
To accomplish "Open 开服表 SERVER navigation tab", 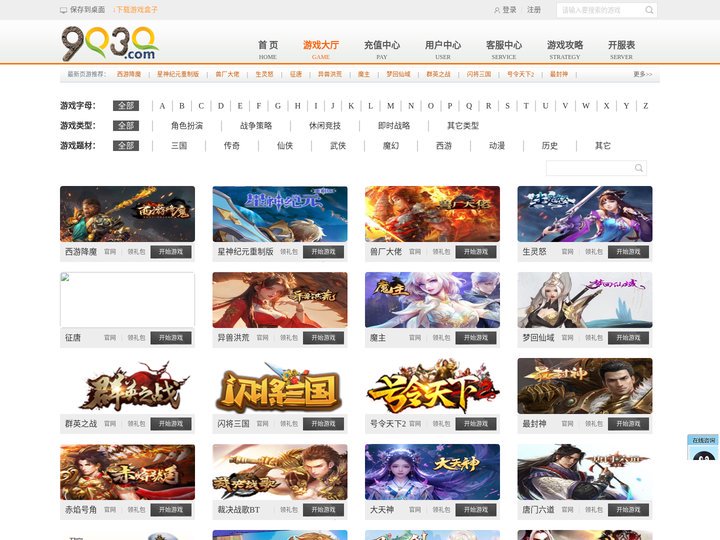I will coord(621,50).
